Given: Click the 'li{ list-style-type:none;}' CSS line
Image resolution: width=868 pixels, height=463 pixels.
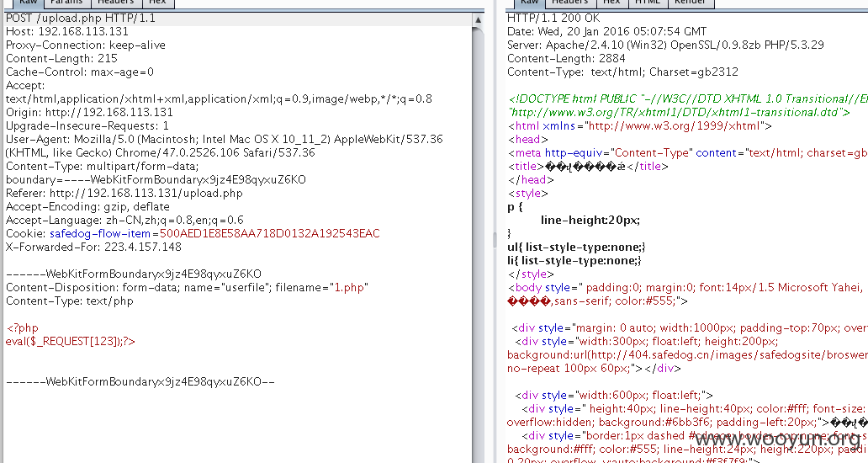Looking at the screenshot, I should pyautogui.click(x=574, y=261).
